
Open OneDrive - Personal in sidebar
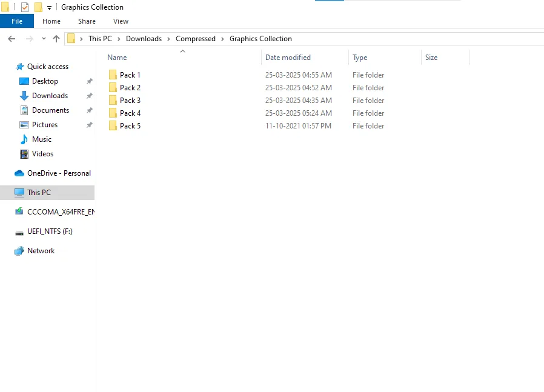point(59,173)
